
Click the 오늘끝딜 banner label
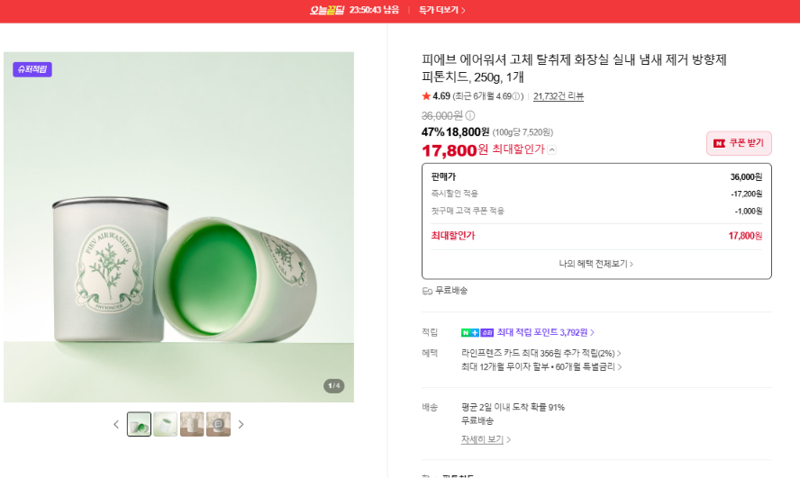click(327, 10)
